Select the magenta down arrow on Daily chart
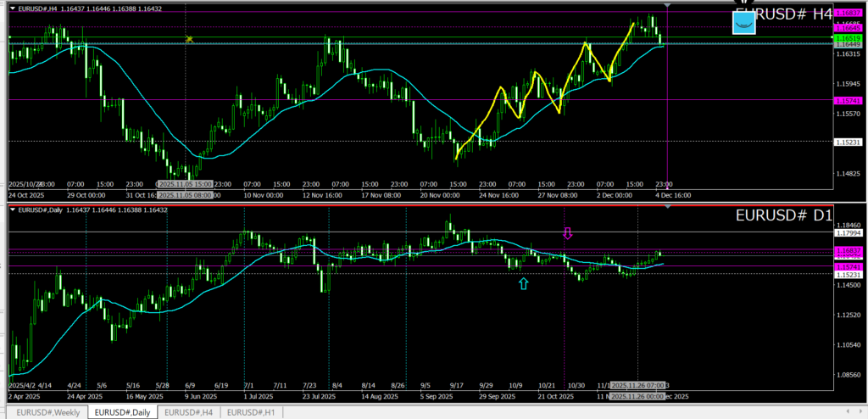 coord(569,232)
